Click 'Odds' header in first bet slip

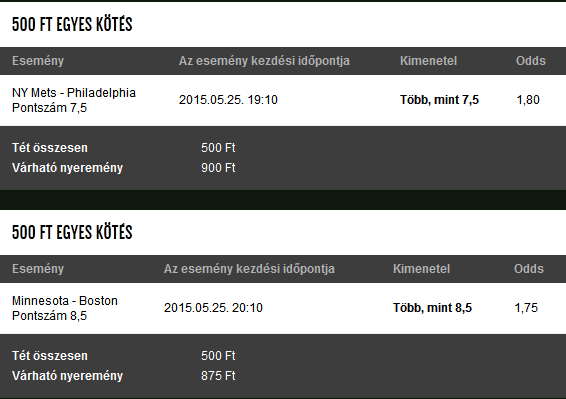pyautogui.click(x=531, y=61)
